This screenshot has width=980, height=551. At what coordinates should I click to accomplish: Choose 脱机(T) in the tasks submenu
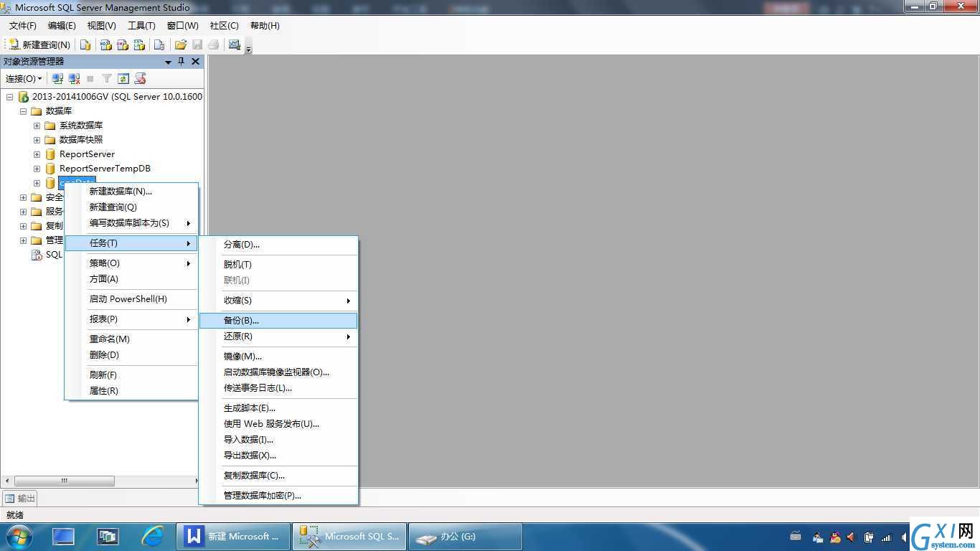tap(278, 265)
